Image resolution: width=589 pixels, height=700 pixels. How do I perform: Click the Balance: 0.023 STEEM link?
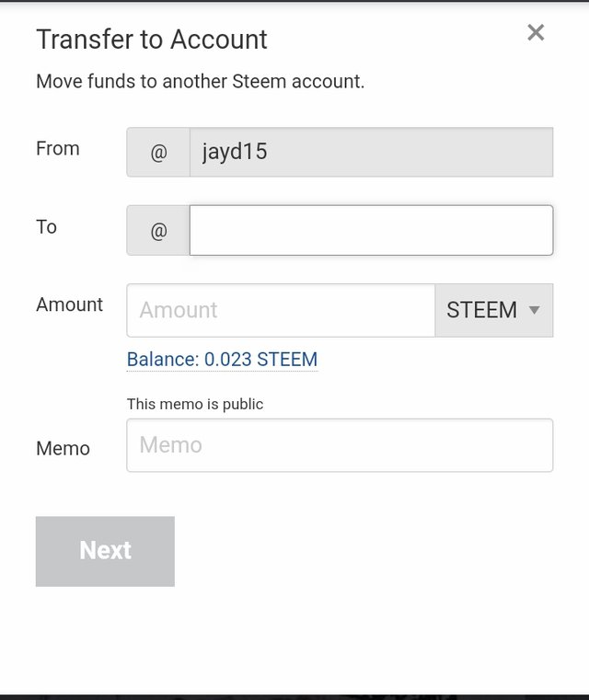pos(222,359)
